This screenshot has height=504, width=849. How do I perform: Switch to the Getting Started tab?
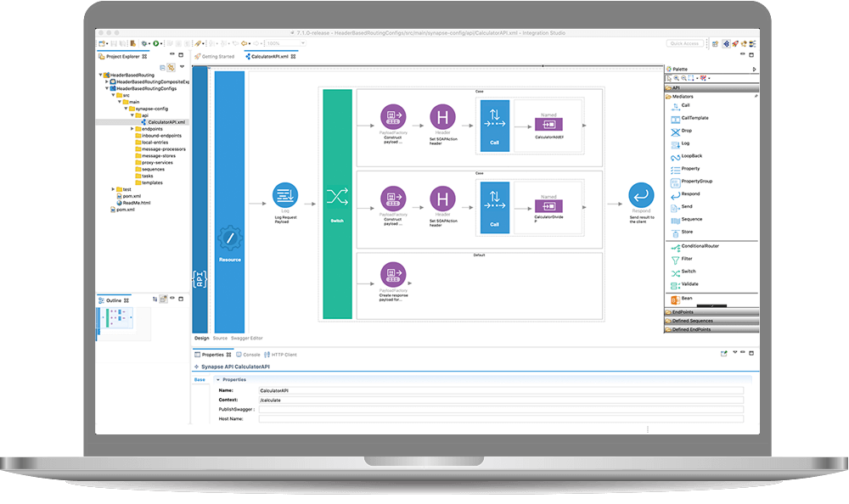(x=216, y=57)
